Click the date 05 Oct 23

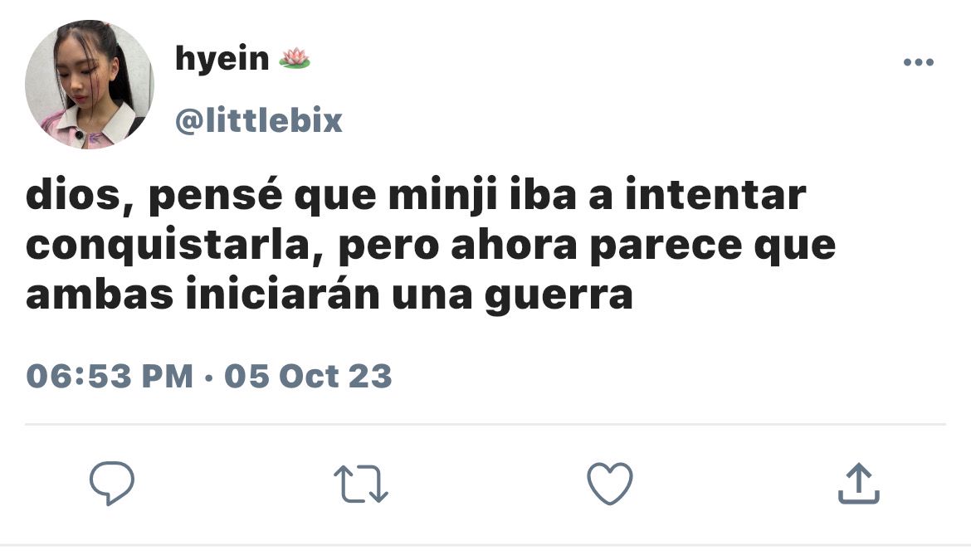(308, 376)
